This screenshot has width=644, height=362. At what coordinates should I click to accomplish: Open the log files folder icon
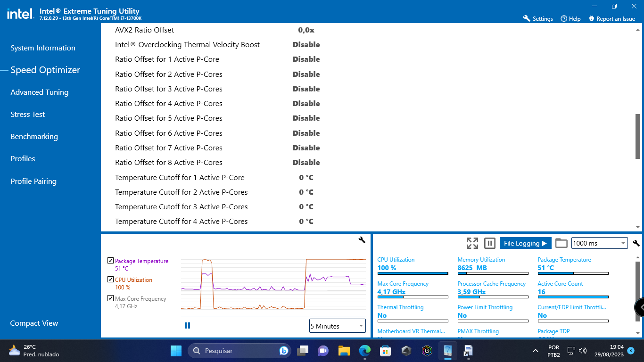pos(561,243)
